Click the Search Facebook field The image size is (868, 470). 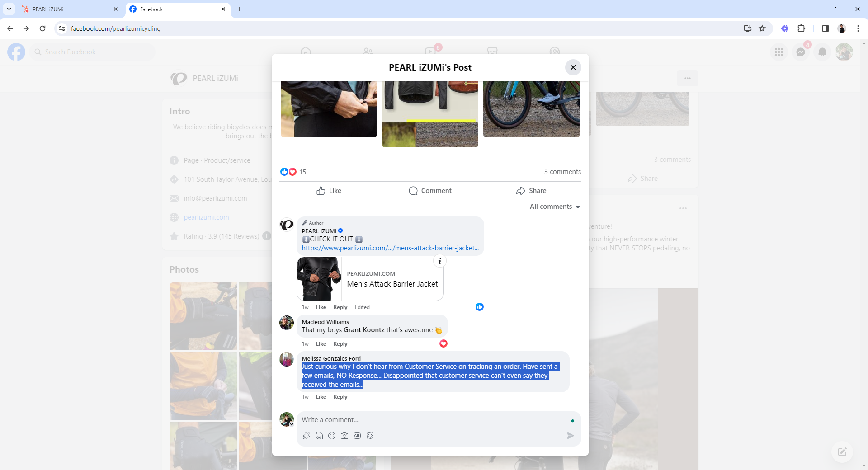click(93, 52)
